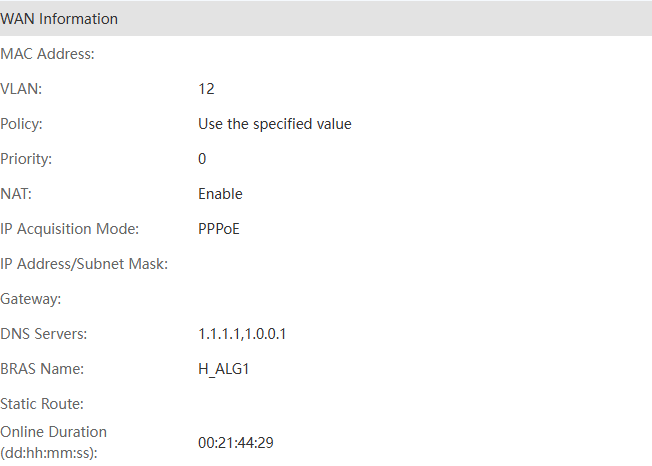Click the IP Acquisition Mode label
Viewport: 652px width, 466px height.
point(69,229)
